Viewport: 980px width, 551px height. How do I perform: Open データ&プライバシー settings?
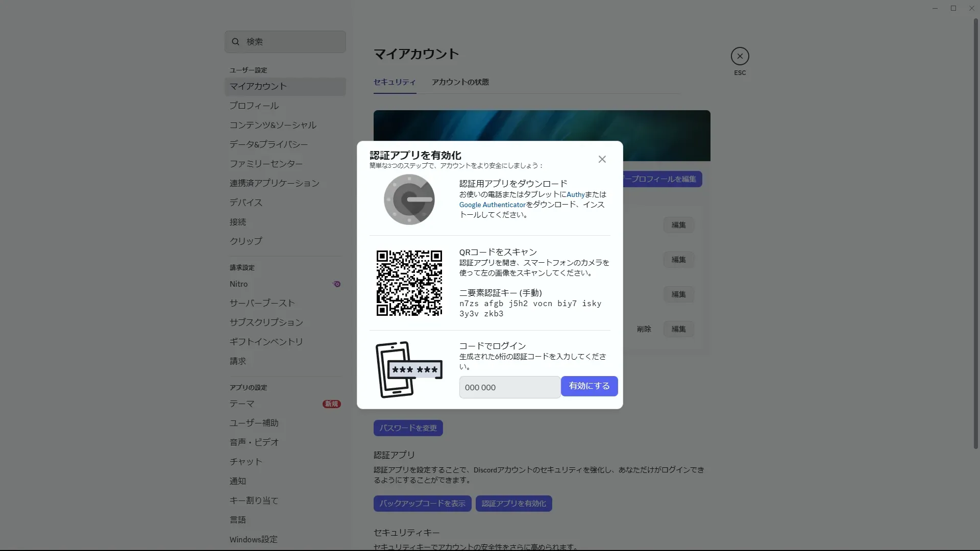(268, 144)
